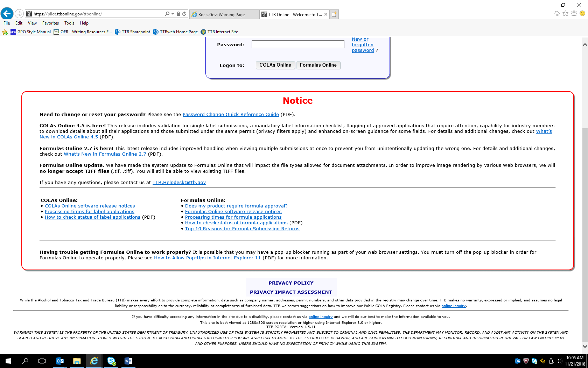The height and width of the screenshot is (368, 588).
Task: Open the Password Change Quick Reference Guide link
Action: click(231, 115)
